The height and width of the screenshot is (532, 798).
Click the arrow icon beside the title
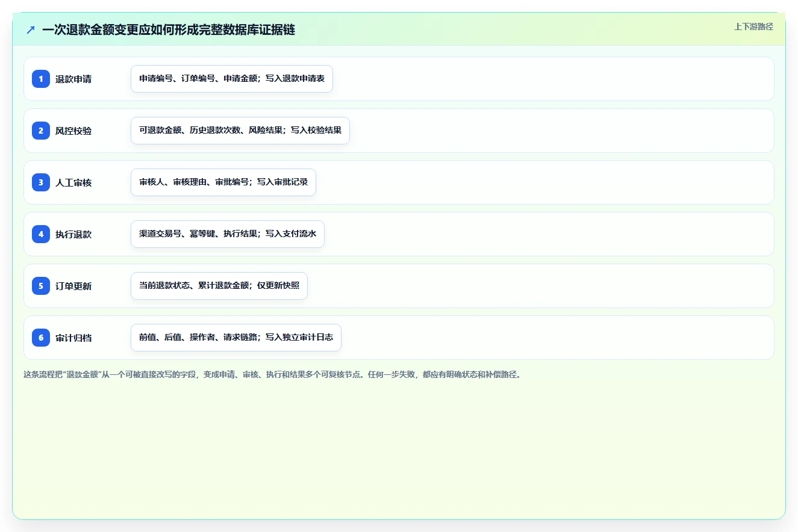pyautogui.click(x=31, y=30)
